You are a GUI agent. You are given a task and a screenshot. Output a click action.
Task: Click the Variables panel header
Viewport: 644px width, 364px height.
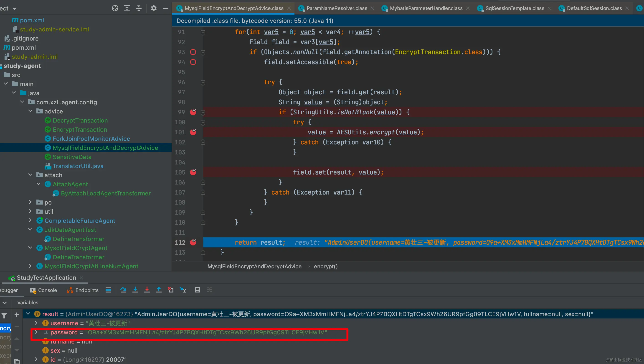[x=28, y=303]
